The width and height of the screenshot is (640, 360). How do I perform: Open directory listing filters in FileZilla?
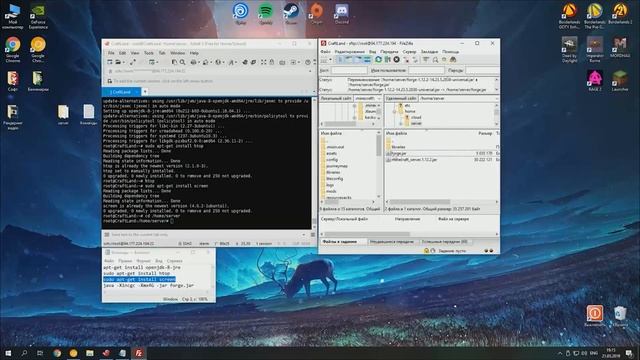pyautogui.click(x=426, y=60)
